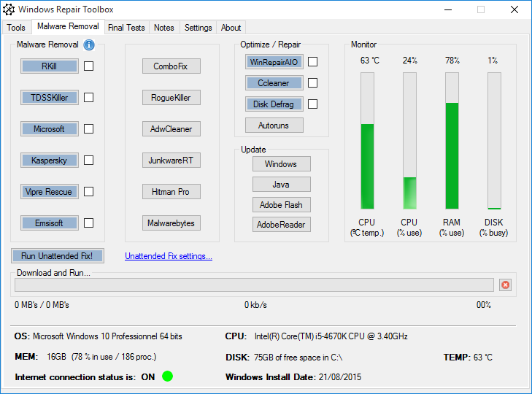Click the Windows Repair Toolbox title icon
This screenshot has width=532, height=394.
(x=9, y=9)
